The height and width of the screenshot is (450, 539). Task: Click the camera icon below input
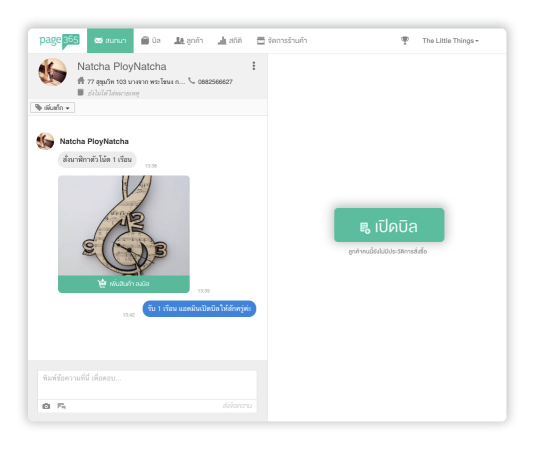[x=46, y=406]
